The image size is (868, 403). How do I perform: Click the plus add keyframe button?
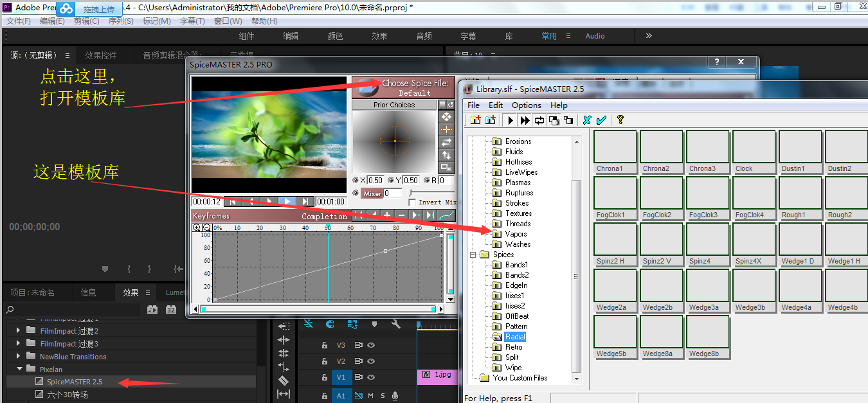(x=387, y=215)
